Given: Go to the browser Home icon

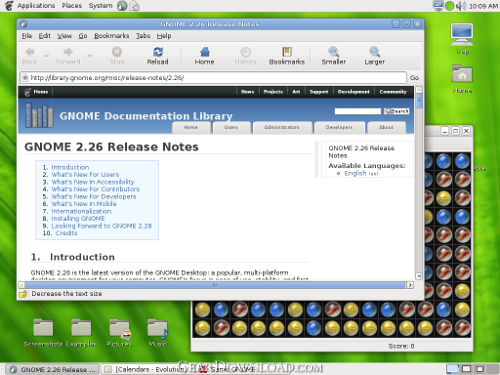Looking at the screenshot, I should click(204, 52).
